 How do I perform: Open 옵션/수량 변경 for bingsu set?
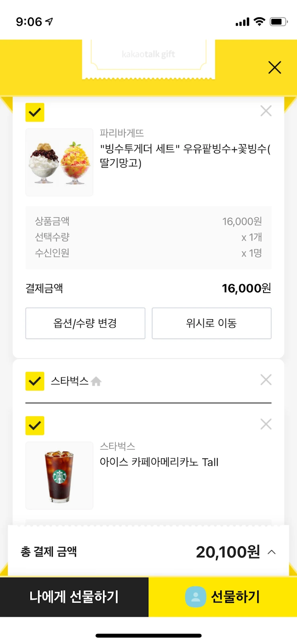coord(85,323)
